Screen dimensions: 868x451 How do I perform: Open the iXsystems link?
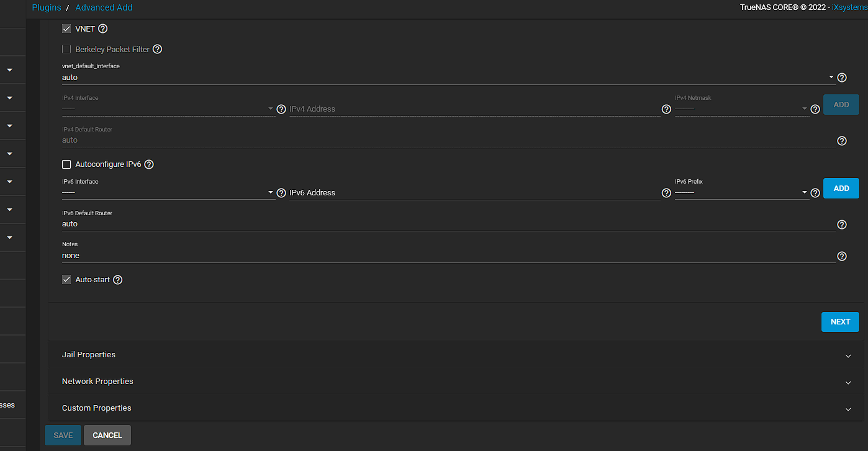coord(849,7)
